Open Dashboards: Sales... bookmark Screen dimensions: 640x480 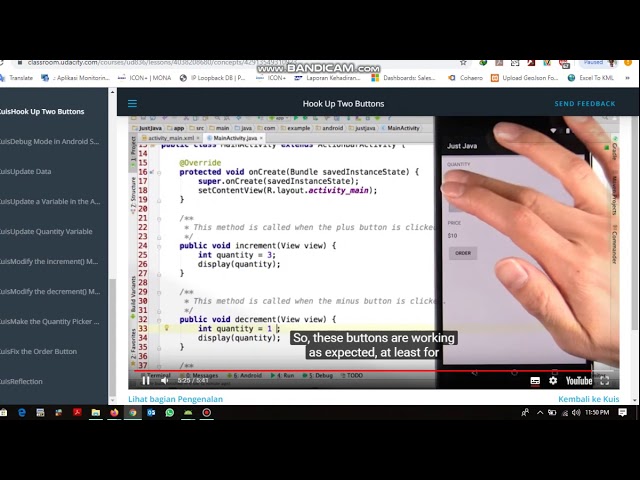403,78
